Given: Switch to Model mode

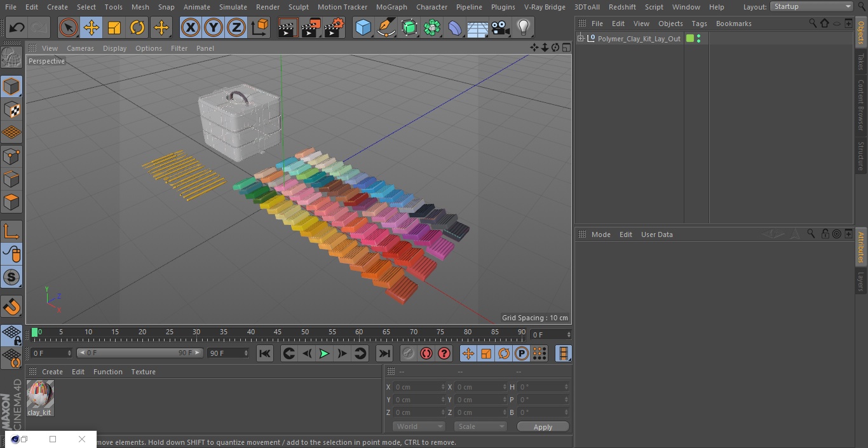Looking at the screenshot, I should 11,86.
